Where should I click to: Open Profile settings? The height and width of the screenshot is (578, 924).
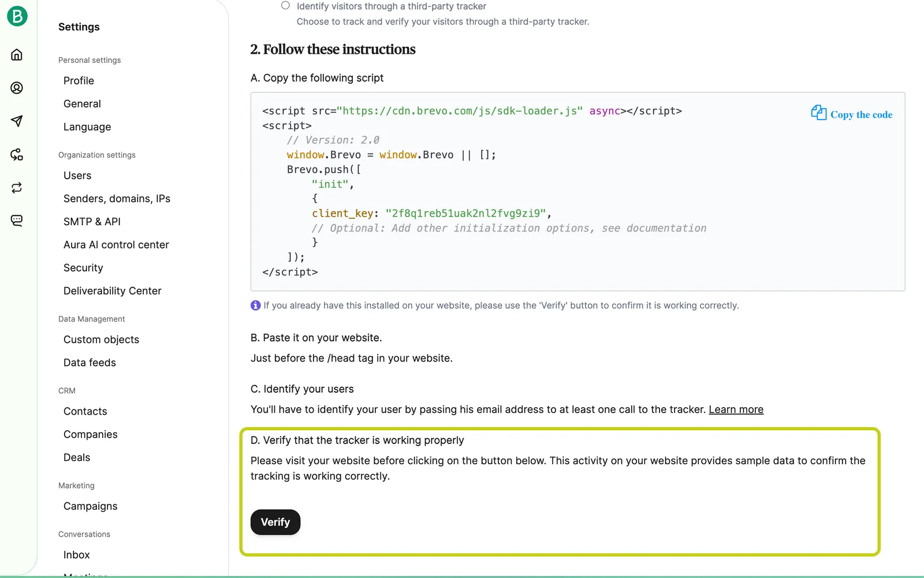(79, 81)
